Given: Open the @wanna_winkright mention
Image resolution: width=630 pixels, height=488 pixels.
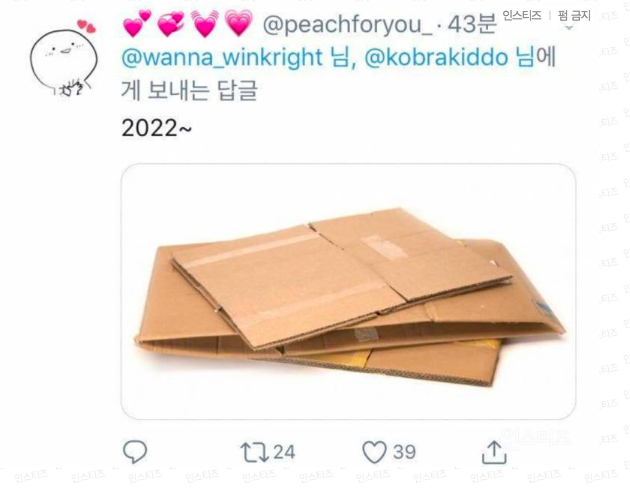Looking at the screenshot, I should pos(222,57).
